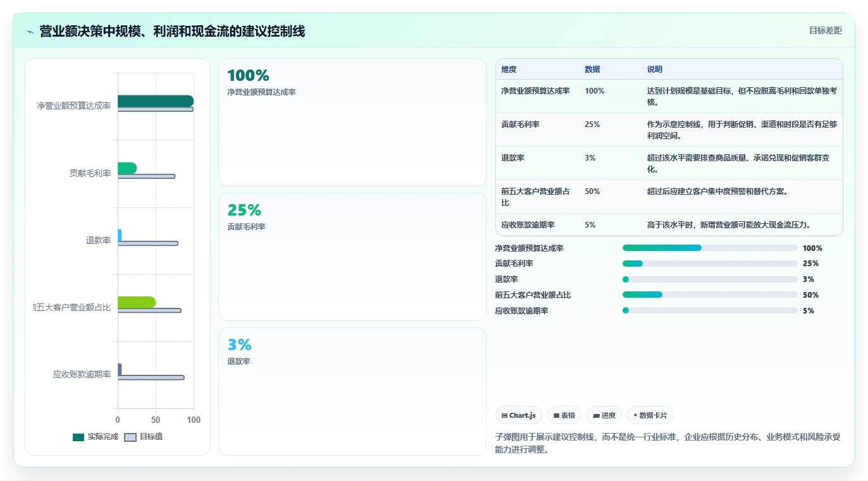Click the 数据卡片 tag star icon

(x=635, y=415)
